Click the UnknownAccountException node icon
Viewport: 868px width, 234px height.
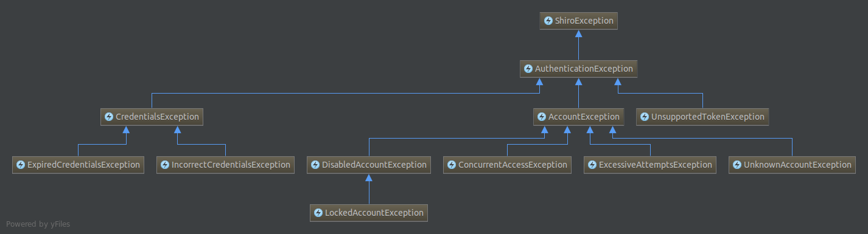click(737, 165)
